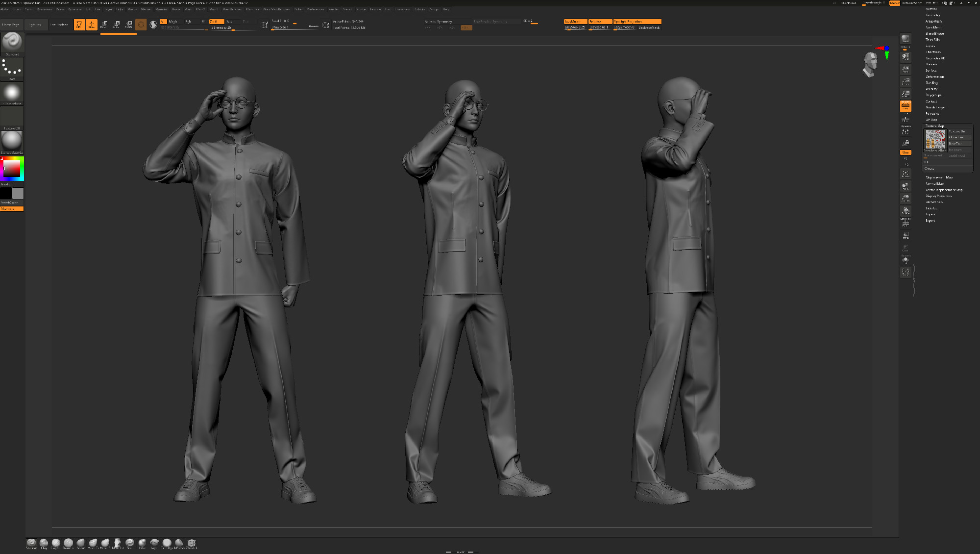The height and width of the screenshot is (554, 980).
Task: Click the Rotate view icon in right shelf
Action: 906,210
